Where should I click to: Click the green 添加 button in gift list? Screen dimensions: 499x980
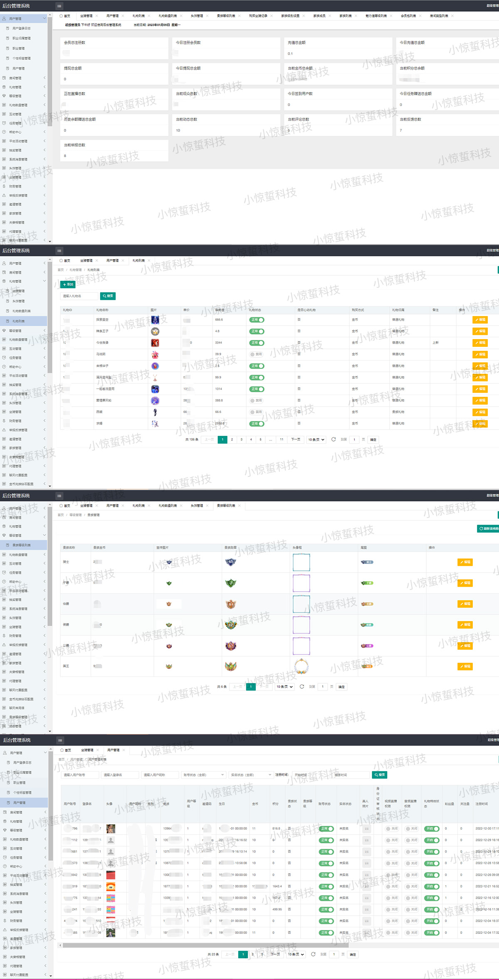click(x=68, y=285)
